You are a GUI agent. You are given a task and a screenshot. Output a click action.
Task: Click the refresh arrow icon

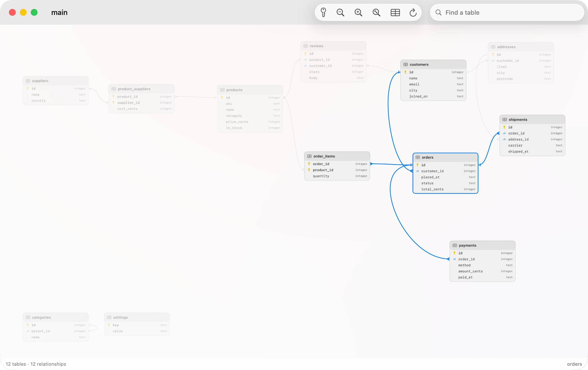(x=413, y=13)
